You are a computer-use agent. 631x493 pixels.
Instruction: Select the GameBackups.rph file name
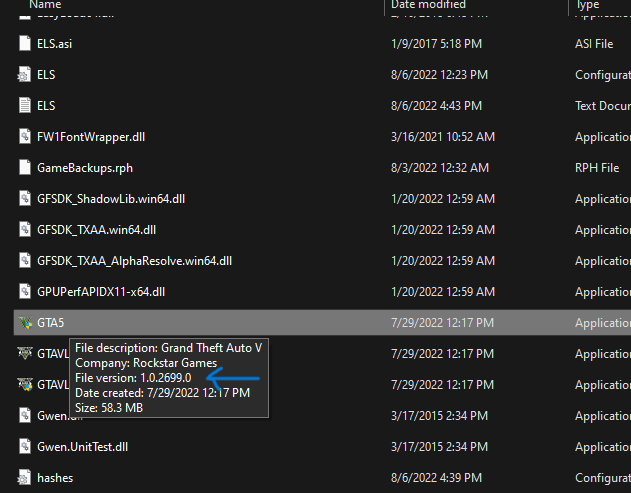pos(85,168)
